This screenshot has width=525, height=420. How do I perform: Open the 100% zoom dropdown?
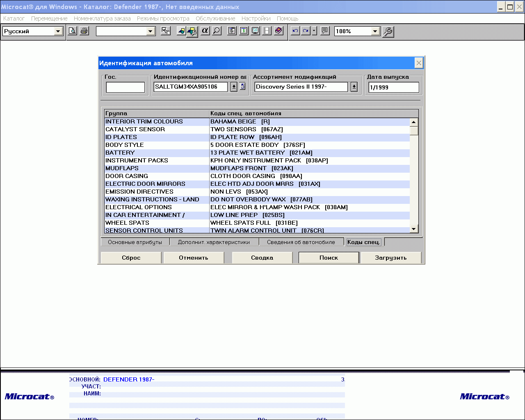(375, 31)
